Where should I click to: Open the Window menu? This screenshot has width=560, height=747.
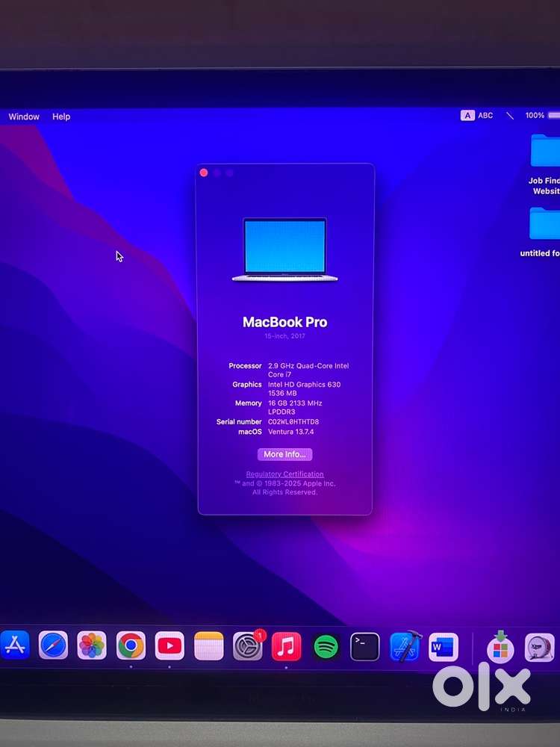coord(24,117)
